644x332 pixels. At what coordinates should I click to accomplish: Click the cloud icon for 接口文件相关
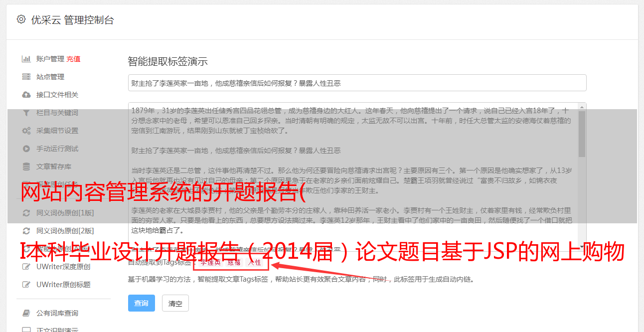(x=26, y=95)
